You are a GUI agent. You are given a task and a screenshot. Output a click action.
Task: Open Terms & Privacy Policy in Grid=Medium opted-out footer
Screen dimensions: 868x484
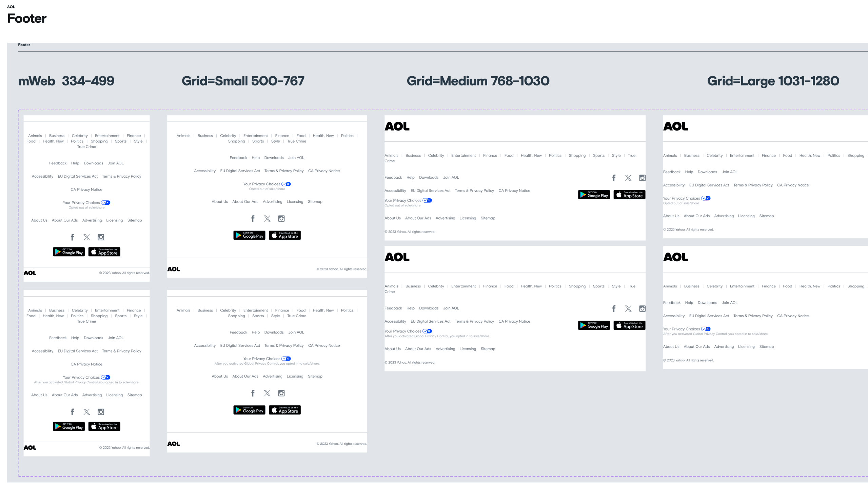pyautogui.click(x=474, y=191)
